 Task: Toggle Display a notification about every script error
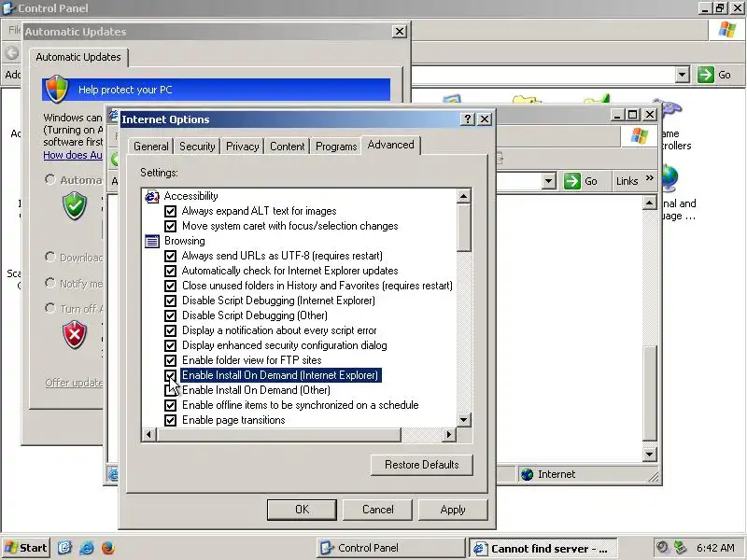[x=170, y=330]
